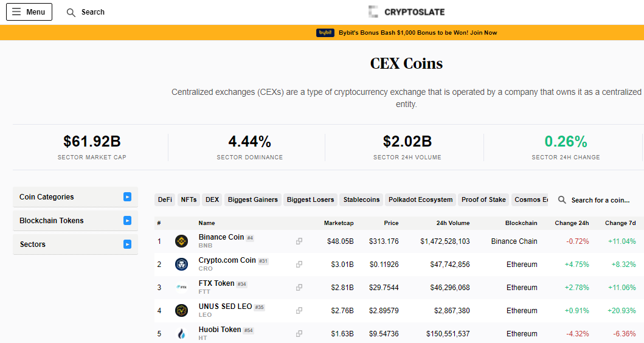Click the CryptoSlate logo
Screen dimensions: 644x343
pos(406,12)
